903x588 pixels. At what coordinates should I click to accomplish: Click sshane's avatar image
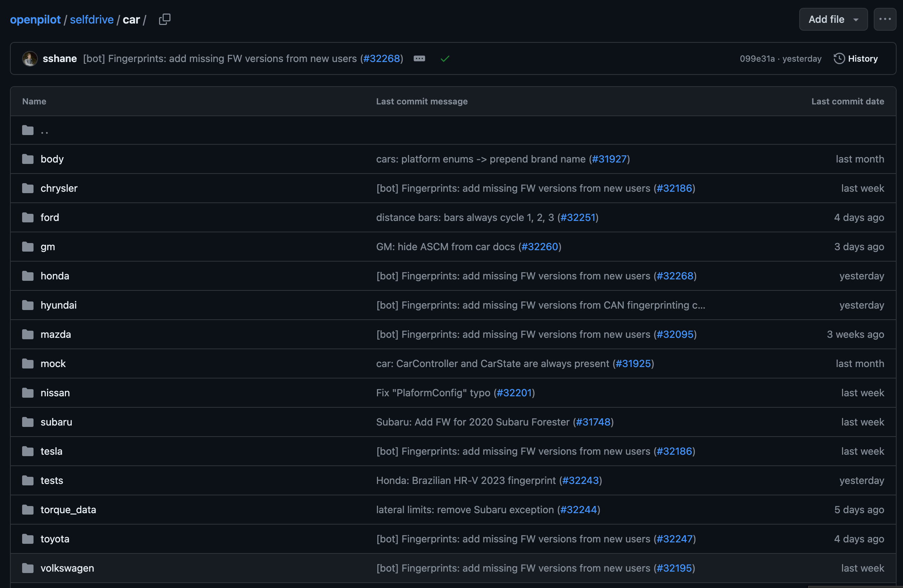30,59
